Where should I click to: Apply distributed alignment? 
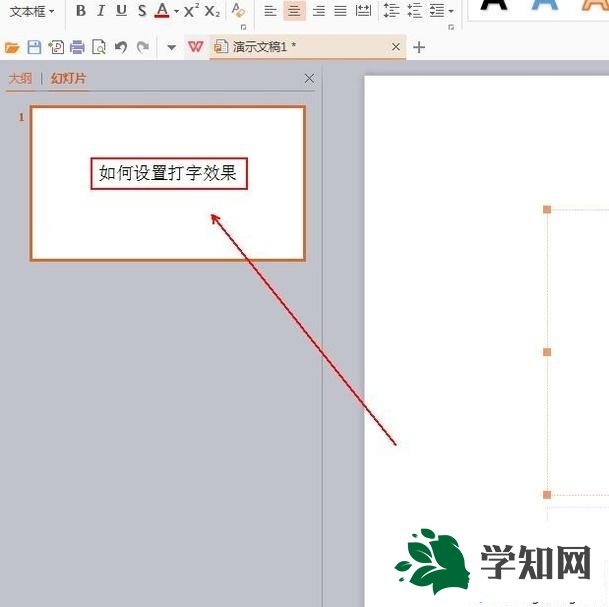point(364,10)
